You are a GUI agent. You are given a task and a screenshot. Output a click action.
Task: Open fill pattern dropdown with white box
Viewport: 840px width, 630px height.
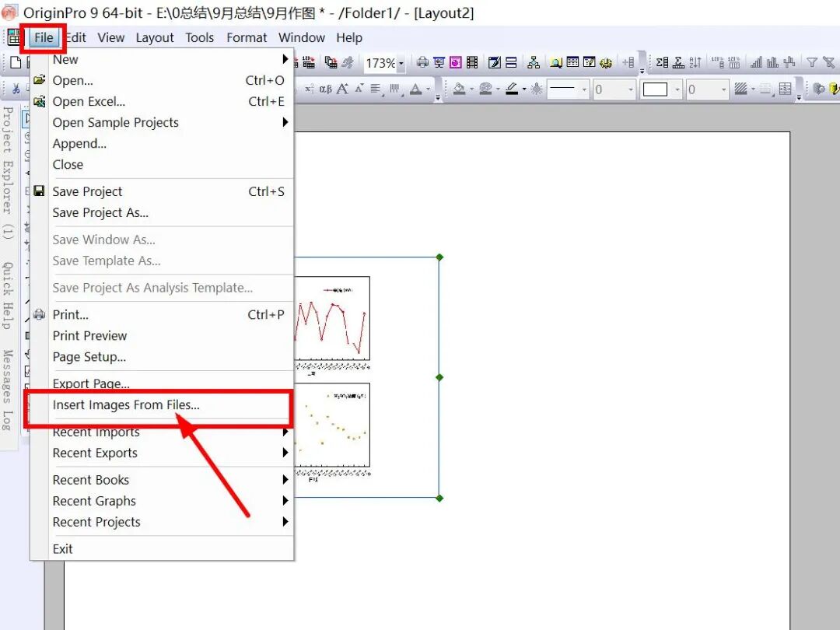coord(677,89)
